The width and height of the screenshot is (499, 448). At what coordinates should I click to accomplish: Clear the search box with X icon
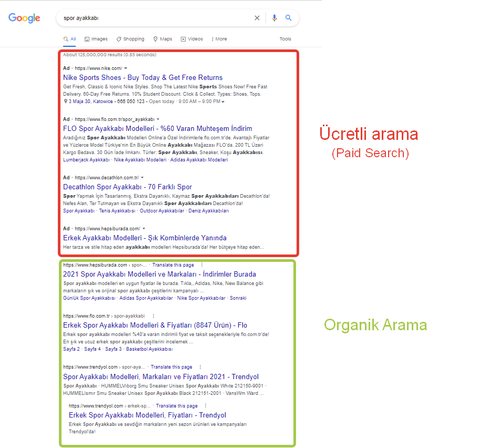pyautogui.click(x=257, y=18)
